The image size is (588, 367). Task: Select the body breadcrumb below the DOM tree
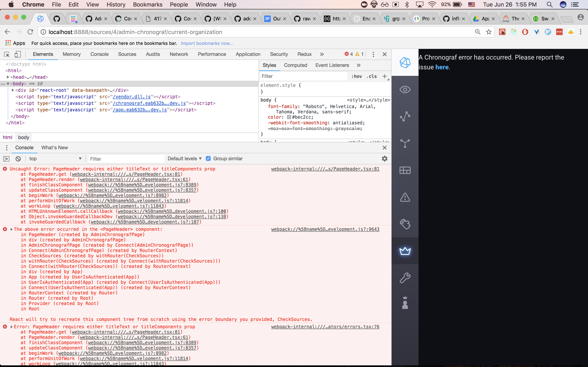coord(23,137)
